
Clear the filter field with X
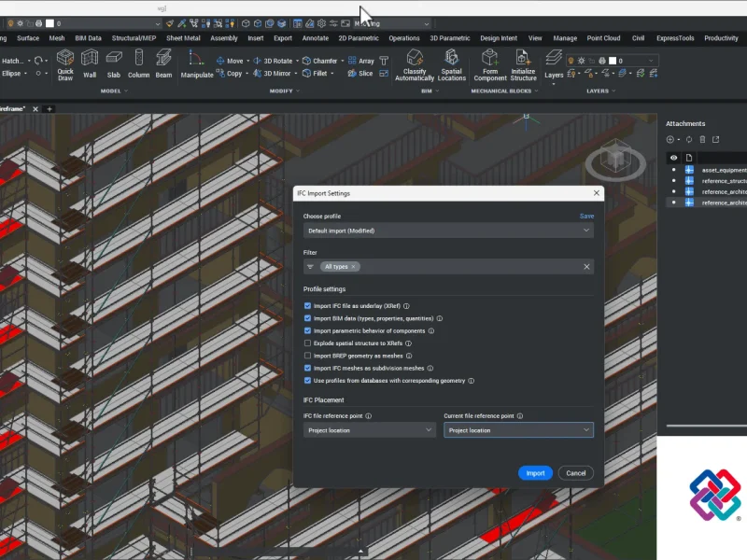point(586,267)
